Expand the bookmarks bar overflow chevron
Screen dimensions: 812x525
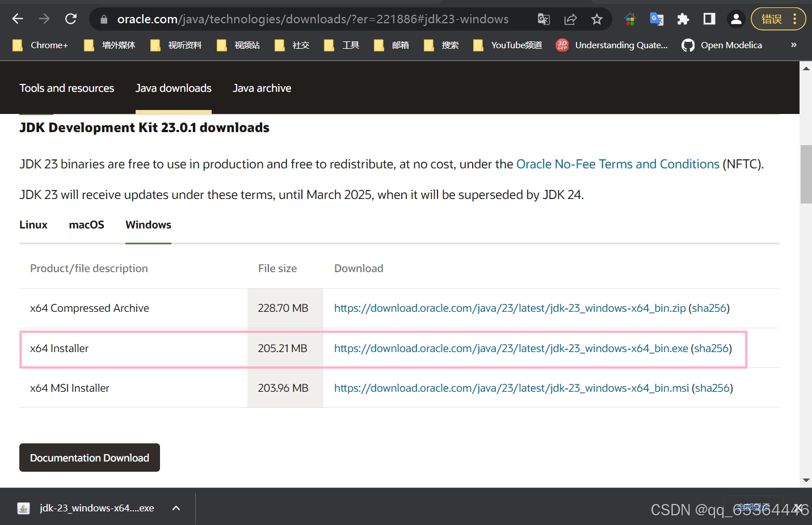coord(794,45)
